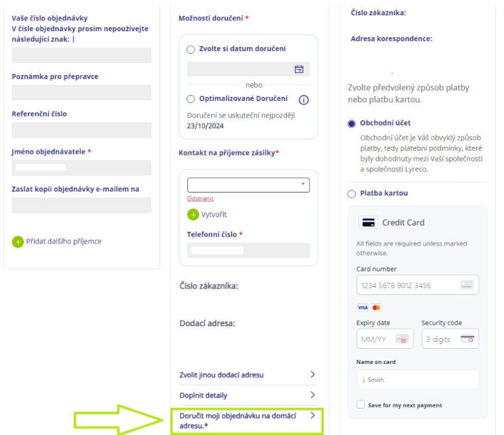504x435 pixels.
Task: Click green plus for Přidat dalšího příjemce
Action: pos(18,242)
